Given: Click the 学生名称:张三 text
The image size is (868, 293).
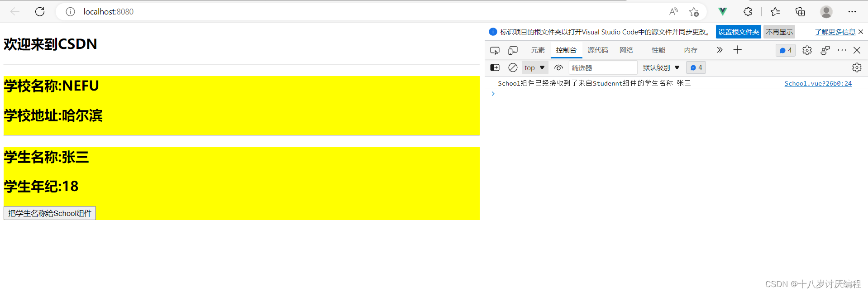Looking at the screenshot, I should (x=46, y=157).
